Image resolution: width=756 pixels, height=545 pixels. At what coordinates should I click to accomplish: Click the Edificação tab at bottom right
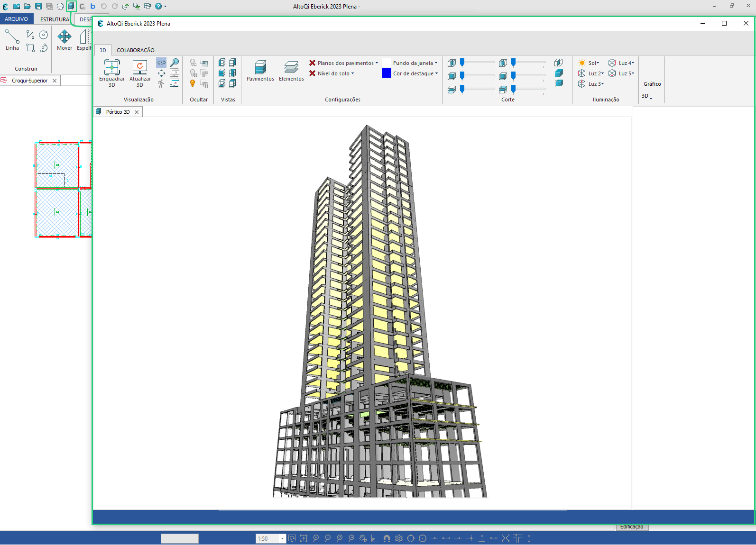click(x=632, y=527)
